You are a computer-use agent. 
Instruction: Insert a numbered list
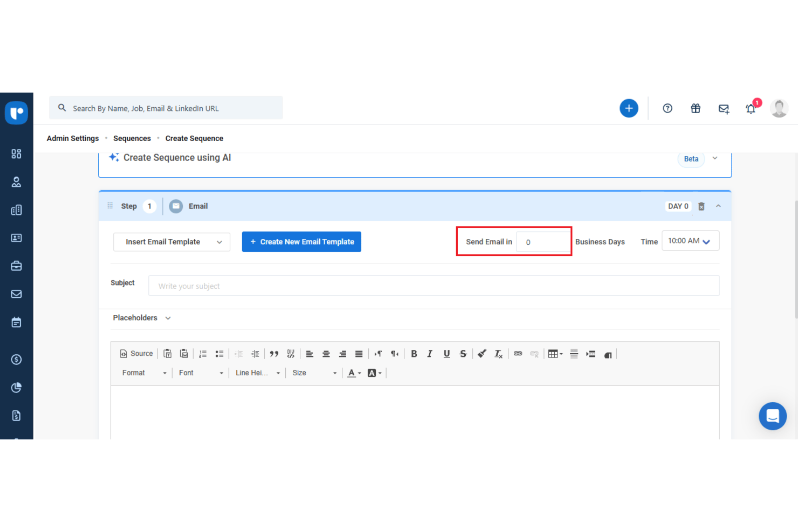click(x=203, y=354)
